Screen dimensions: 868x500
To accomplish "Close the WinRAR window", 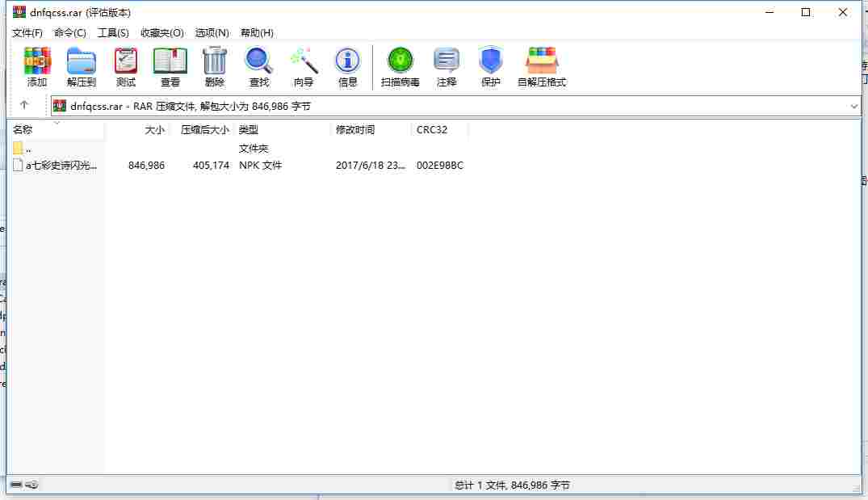I will pos(842,11).
